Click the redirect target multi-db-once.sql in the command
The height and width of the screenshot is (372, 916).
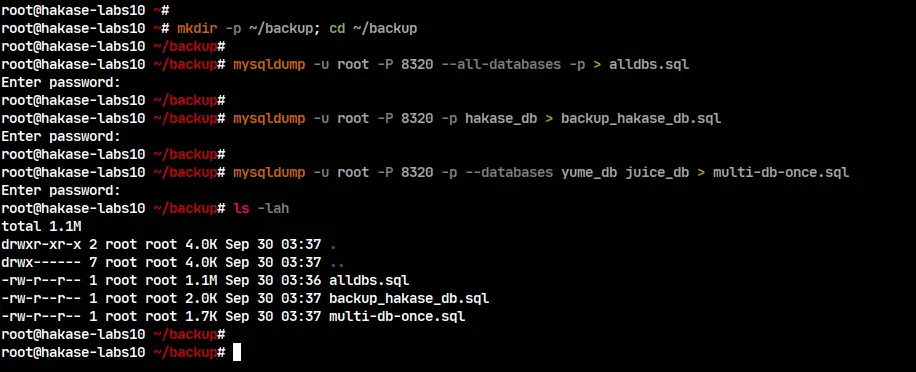780,172
